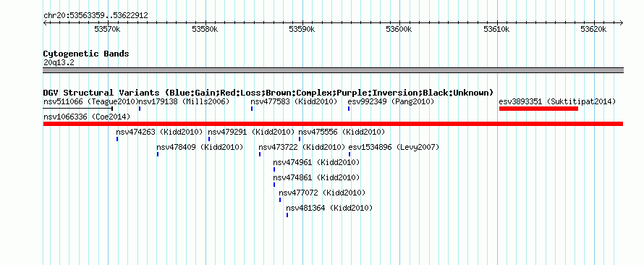Screen dimensions: 644x265
Task: Open the nsv477583 (Kidd2010) variant label
Action: point(294,101)
